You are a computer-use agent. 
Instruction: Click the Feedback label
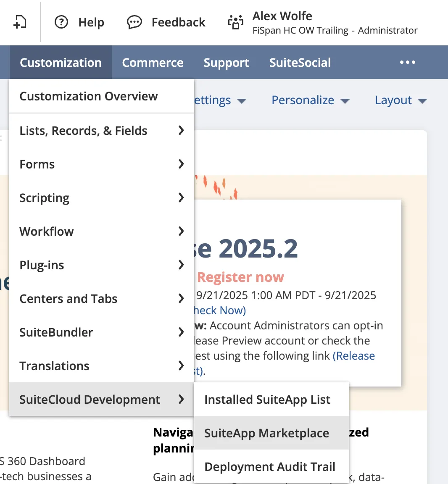click(179, 22)
